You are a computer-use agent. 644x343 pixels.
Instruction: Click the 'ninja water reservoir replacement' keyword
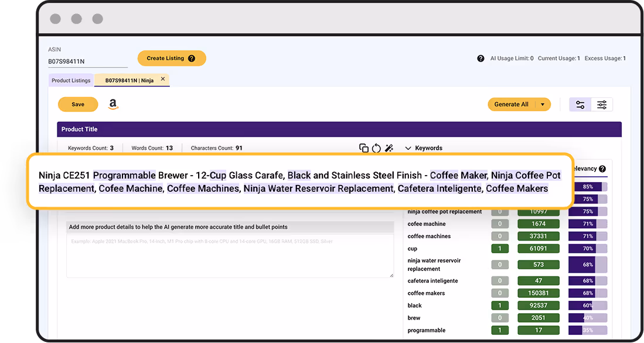[x=434, y=265]
